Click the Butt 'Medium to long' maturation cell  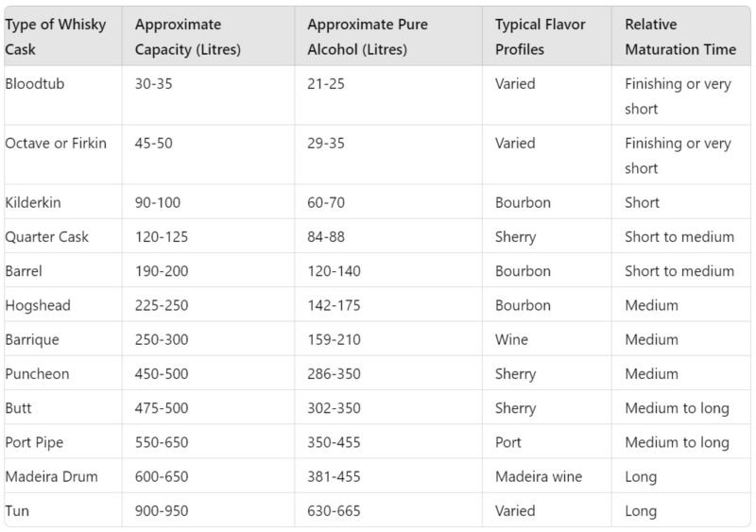click(x=677, y=408)
